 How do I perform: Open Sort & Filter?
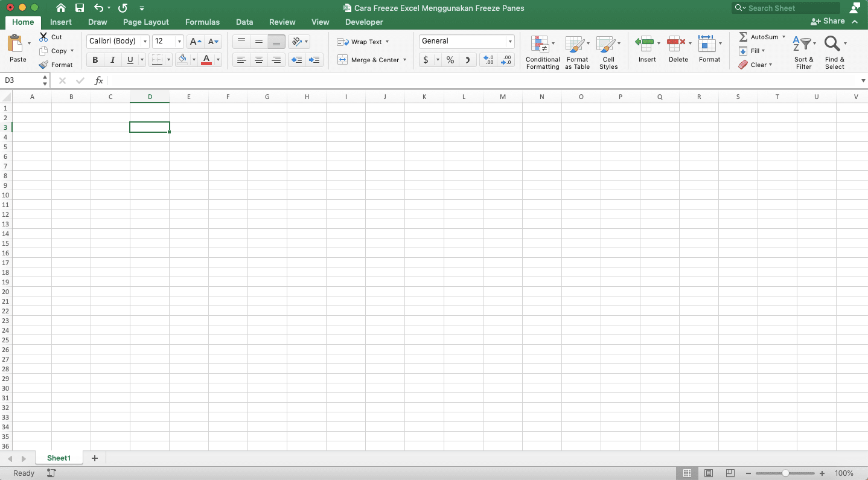click(803, 51)
